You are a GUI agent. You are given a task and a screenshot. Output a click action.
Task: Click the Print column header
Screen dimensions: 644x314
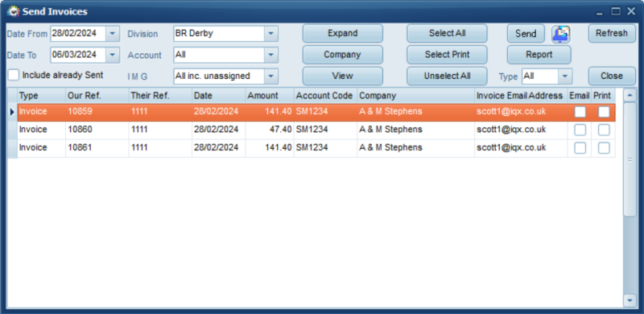(x=603, y=96)
